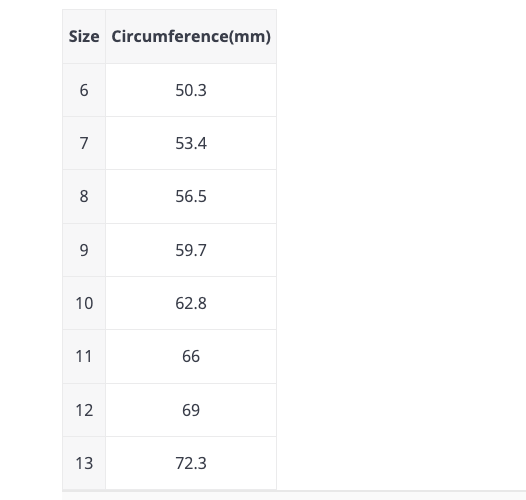Screen dimensions: 526x500
Task: Select the size 10 cell
Action: pyautogui.click(x=84, y=303)
